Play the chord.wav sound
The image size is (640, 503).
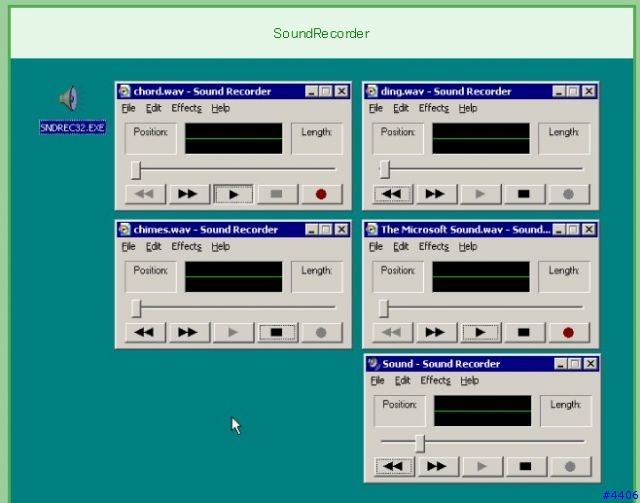[x=233, y=194]
